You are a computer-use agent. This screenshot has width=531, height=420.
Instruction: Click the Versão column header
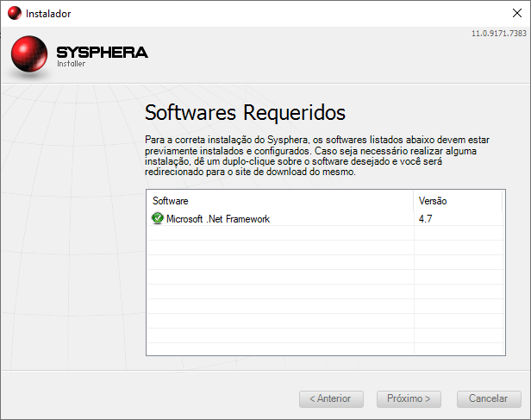point(458,201)
